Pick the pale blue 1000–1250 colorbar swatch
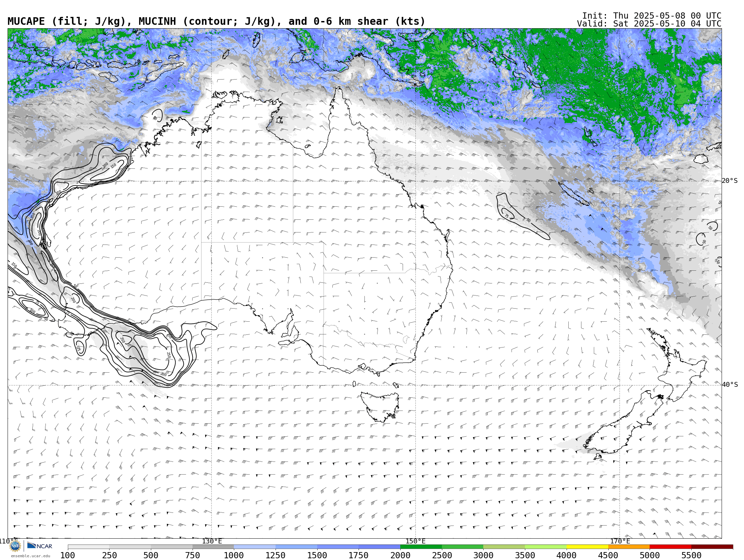Screen dimensions: 744x560 (255, 547)
